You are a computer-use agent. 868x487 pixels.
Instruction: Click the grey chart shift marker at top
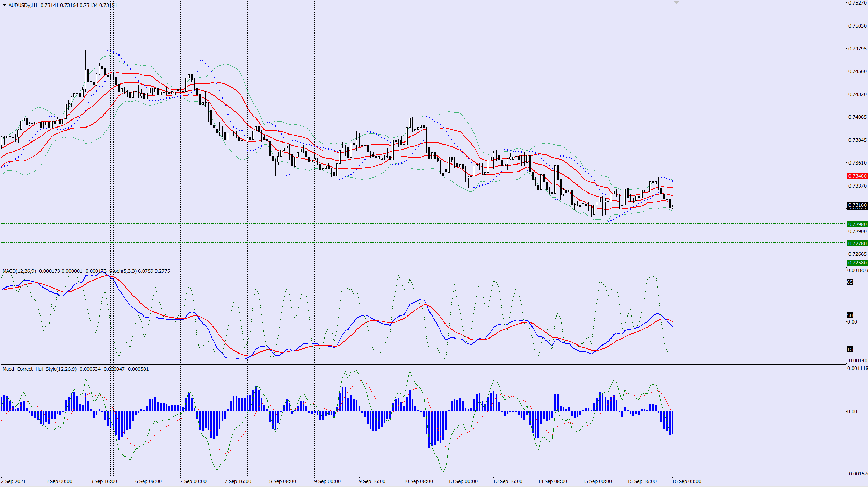(x=677, y=2)
